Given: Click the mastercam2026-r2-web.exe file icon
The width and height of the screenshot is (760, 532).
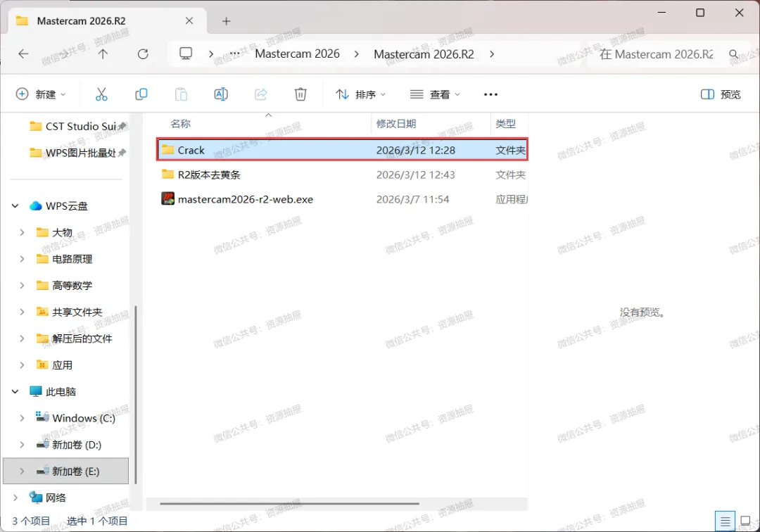Looking at the screenshot, I should (167, 198).
